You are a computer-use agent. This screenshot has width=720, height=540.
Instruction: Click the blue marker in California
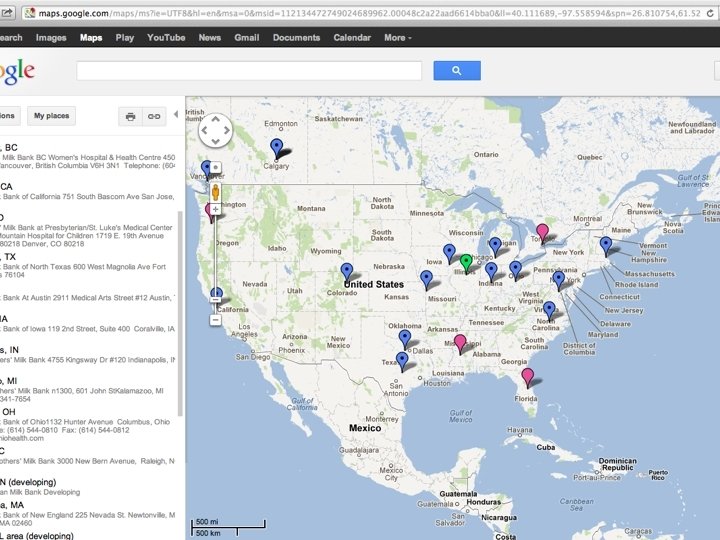(x=216, y=293)
